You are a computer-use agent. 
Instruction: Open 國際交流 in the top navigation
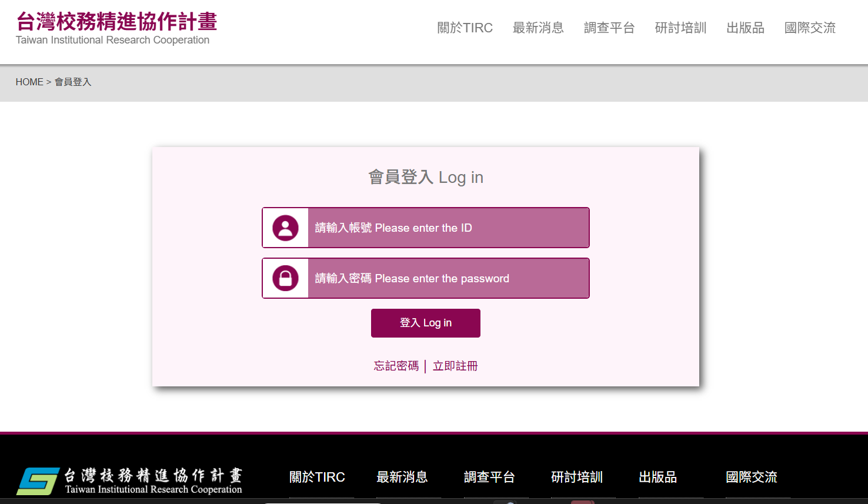pos(810,28)
